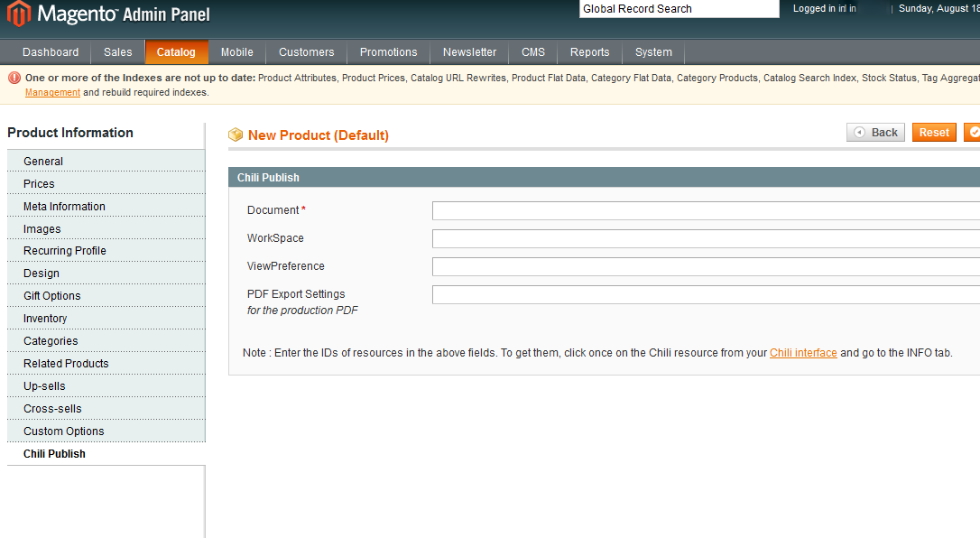Click the New Product box icon
Image resolution: width=980 pixels, height=538 pixels.
point(236,135)
